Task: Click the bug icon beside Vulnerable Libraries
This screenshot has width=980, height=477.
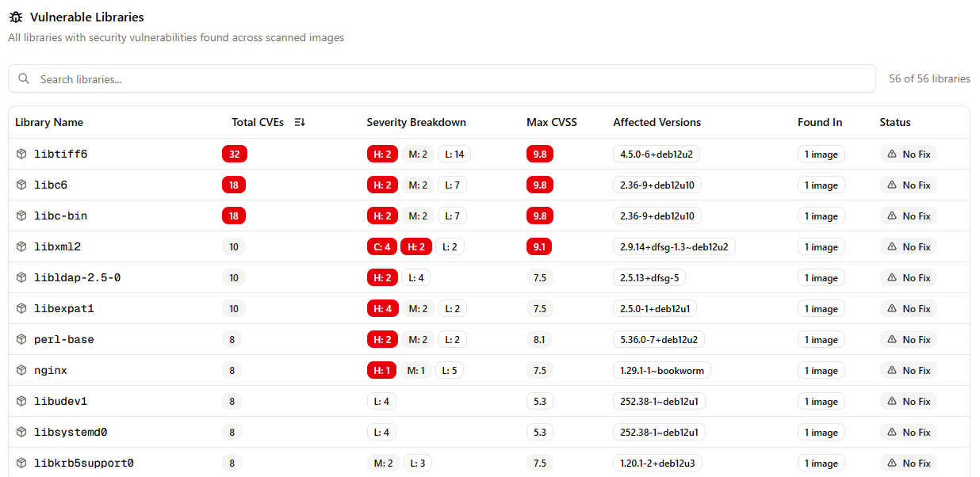Action: pos(16,17)
